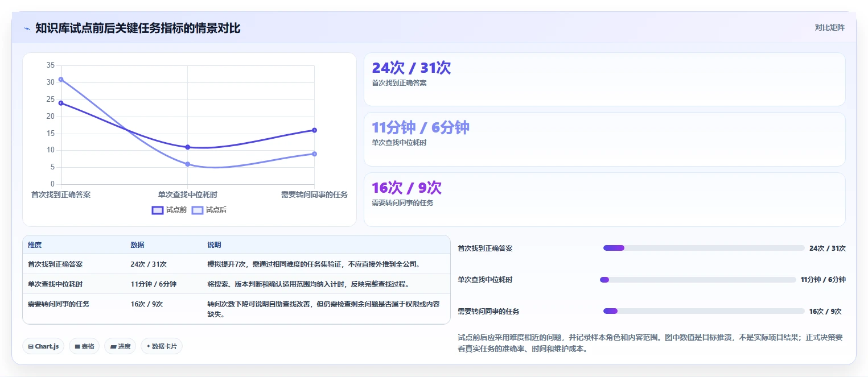Click card caption 需要转问同事的任务
The width and height of the screenshot is (868, 377).
coord(402,203)
